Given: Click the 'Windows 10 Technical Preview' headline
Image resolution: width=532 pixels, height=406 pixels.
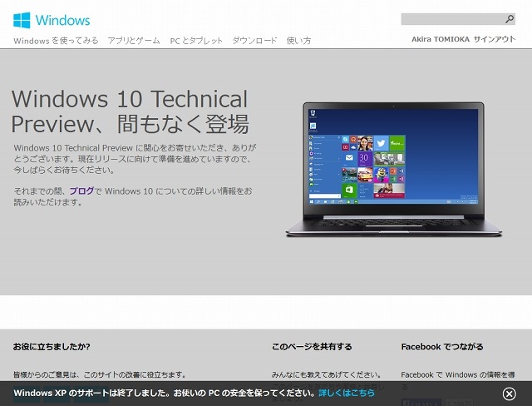Looking at the screenshot, I should click(x=130, y=111).
